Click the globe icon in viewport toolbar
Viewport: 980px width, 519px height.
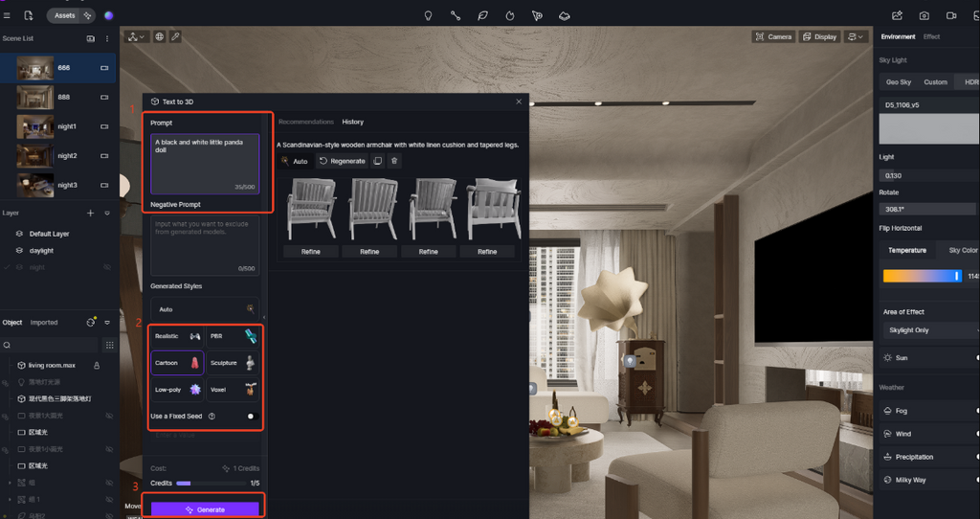tap(159, 36)
